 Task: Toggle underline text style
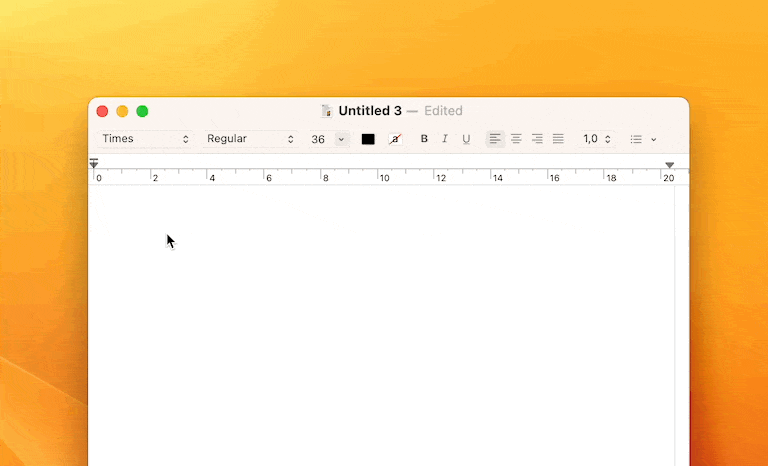pos(466,139)
